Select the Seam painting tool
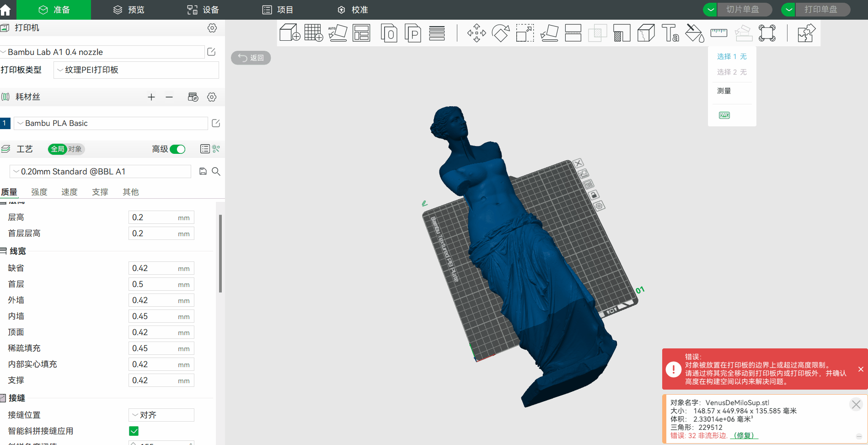Viewport: 868px width, 445px height. coord(646,33)
